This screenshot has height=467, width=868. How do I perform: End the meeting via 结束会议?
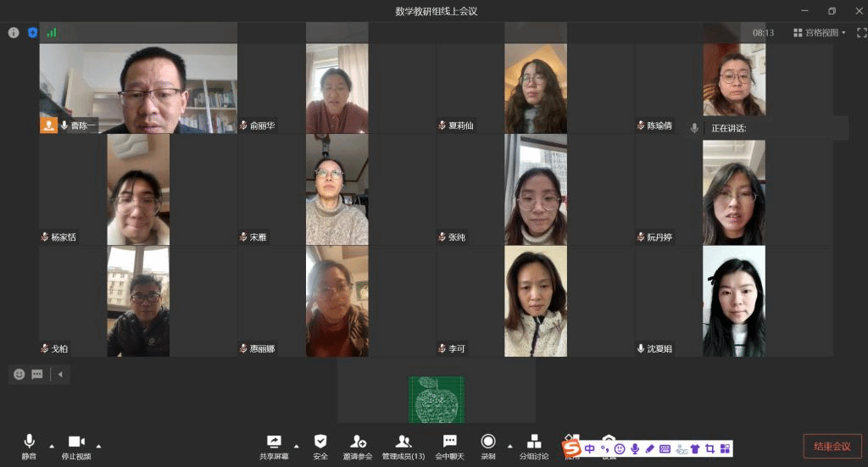[x=832, y=447]
